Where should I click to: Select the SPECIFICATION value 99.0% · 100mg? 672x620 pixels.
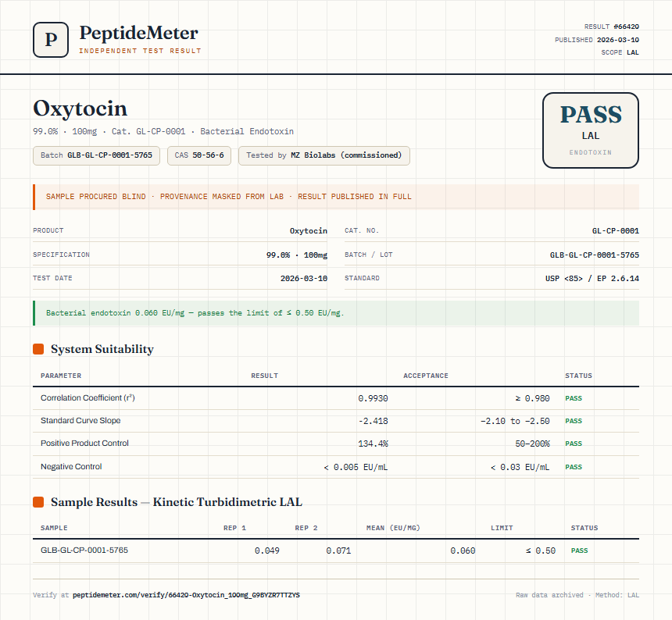[x=297, y=255]
